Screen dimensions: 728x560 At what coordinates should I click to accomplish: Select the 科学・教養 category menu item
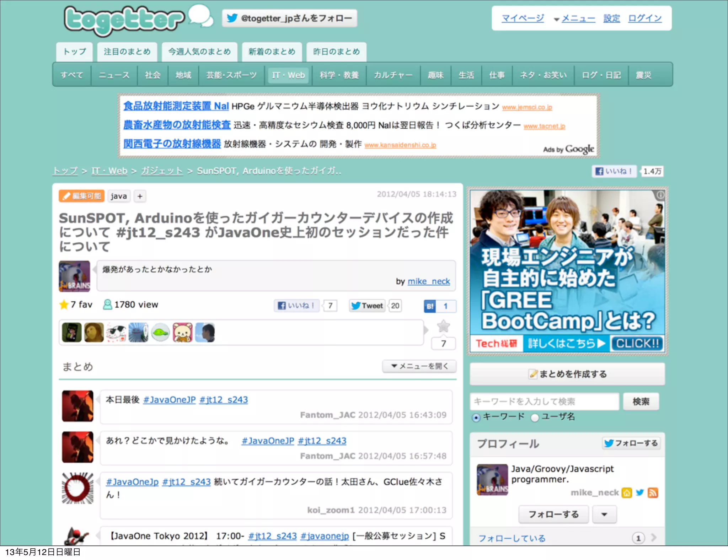click(339, 75)
